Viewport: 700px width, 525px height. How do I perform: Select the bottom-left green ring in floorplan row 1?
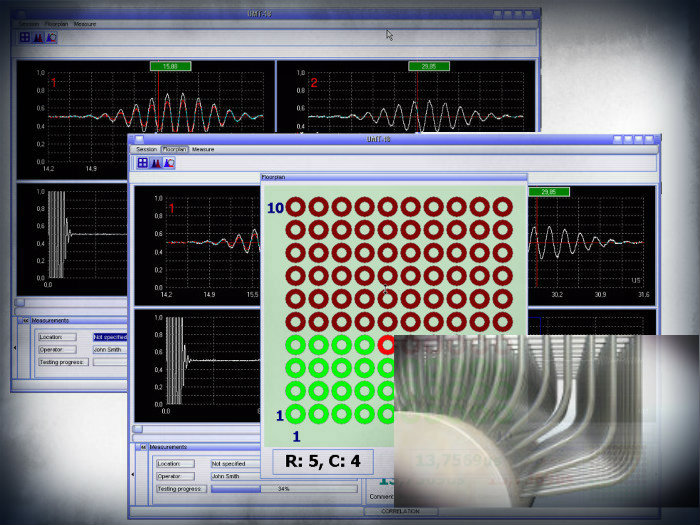pyautogui.click(x=295, y=413)
